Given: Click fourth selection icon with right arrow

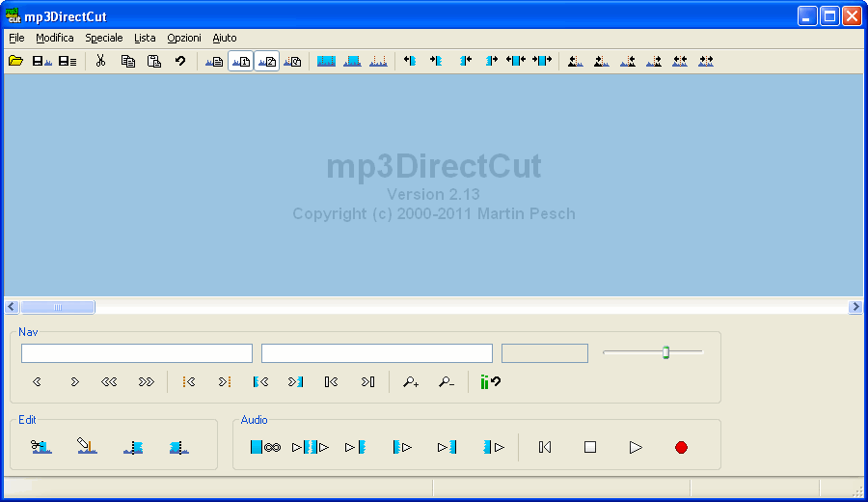Looking at the screenshot, I should 491,61.
